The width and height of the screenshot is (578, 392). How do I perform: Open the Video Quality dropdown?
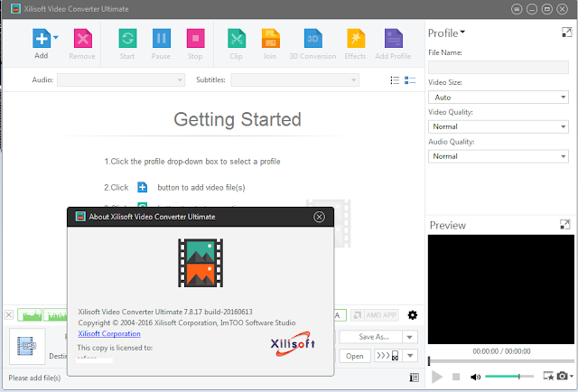(x=498, y=126)
